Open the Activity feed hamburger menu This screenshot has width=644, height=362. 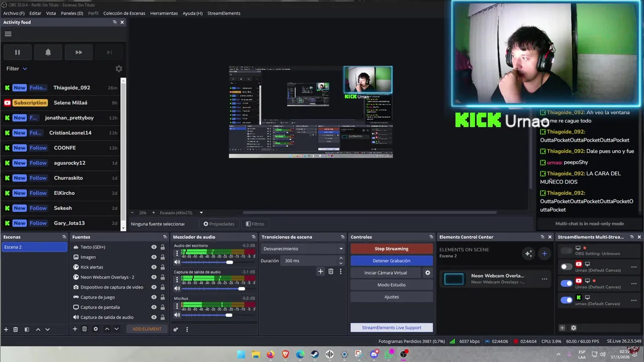(8, 34)
